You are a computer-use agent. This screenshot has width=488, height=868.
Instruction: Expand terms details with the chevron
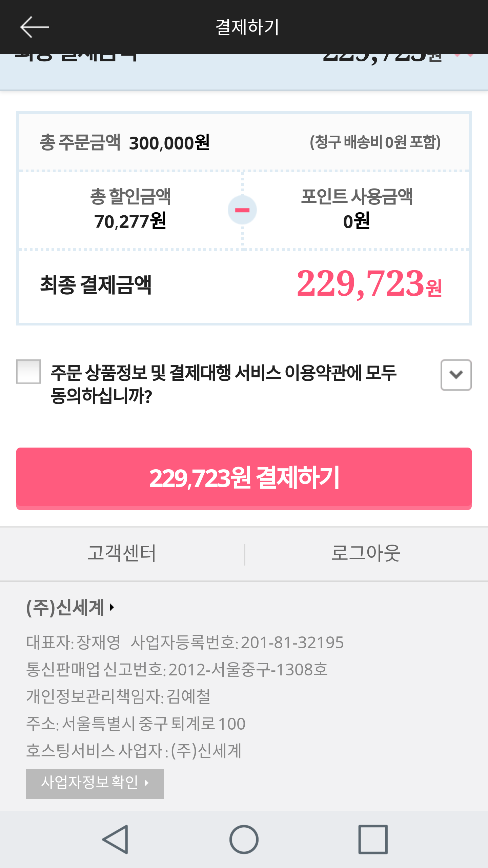[x=456, y=375]
